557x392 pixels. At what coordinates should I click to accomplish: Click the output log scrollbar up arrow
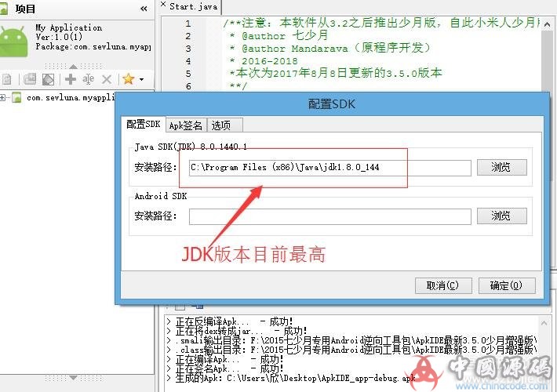click(x=544, y=323)
